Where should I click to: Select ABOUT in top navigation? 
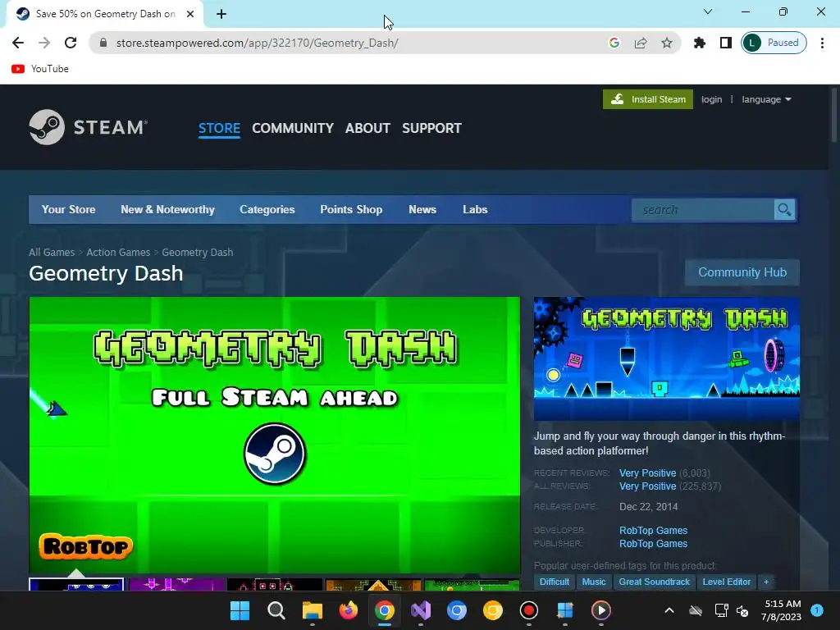tap(367, 128)
